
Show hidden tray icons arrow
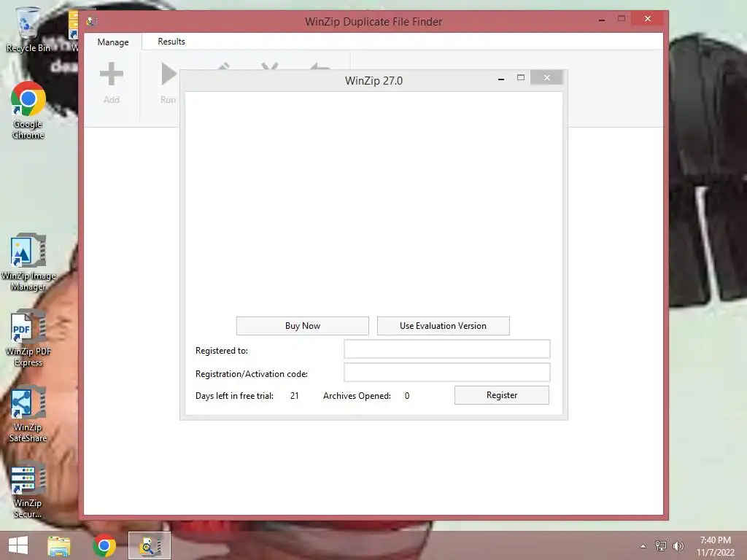pyautogui.click(x=643, y=546)
